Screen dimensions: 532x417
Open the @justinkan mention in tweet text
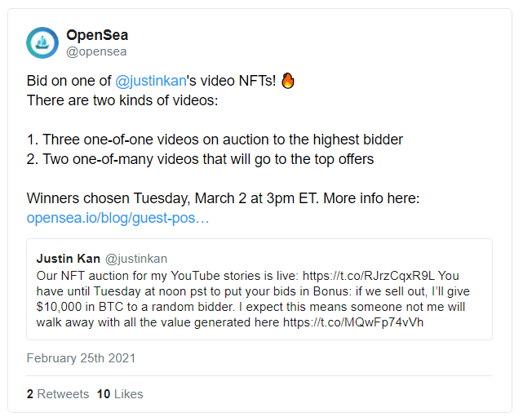point(151,81)
